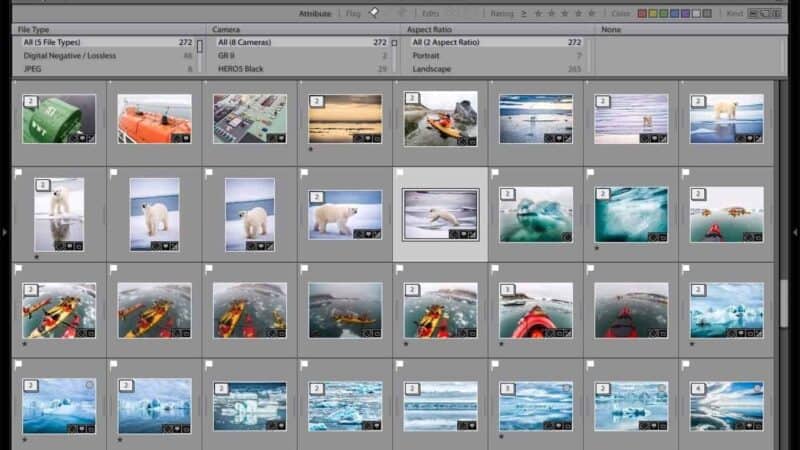The image size is (800, 450).
Task: Show the right panel using its edge arrow
Action: click(795, 232)
